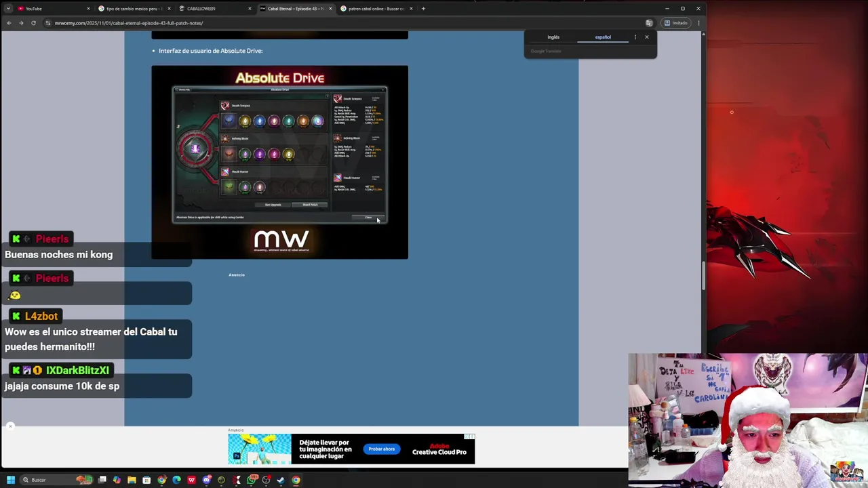Image resolution: width=868 pixels, height=488 pixels.
Task: Close the CABALLOWEEN tab
Action: click(x=250, y=9)
